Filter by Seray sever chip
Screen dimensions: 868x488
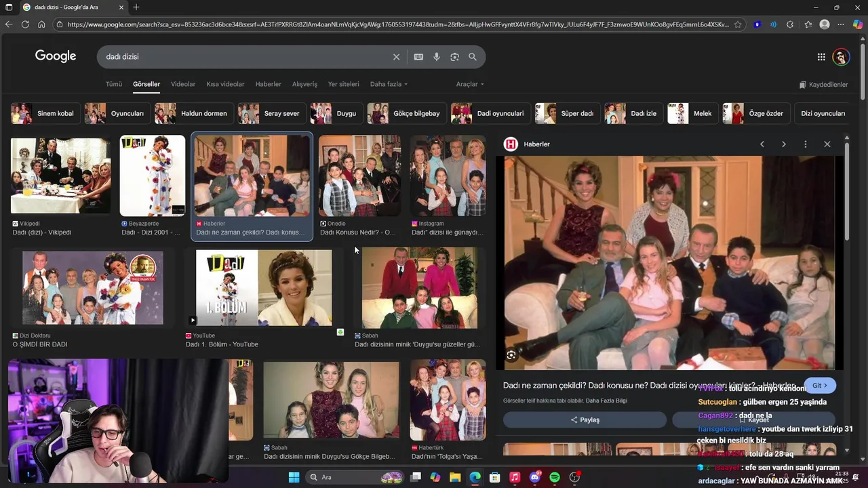pos(273,113)
